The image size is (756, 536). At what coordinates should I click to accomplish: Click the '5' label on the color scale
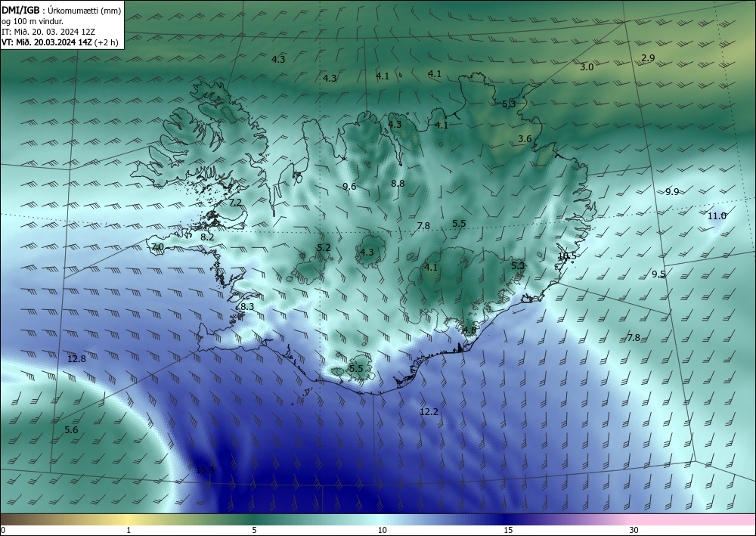[254, 530]
